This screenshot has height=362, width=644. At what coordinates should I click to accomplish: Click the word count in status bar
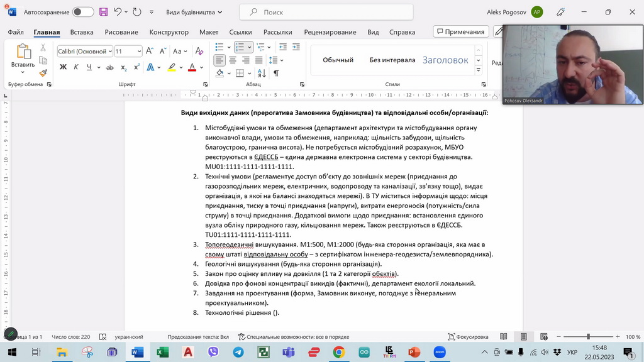70,337
